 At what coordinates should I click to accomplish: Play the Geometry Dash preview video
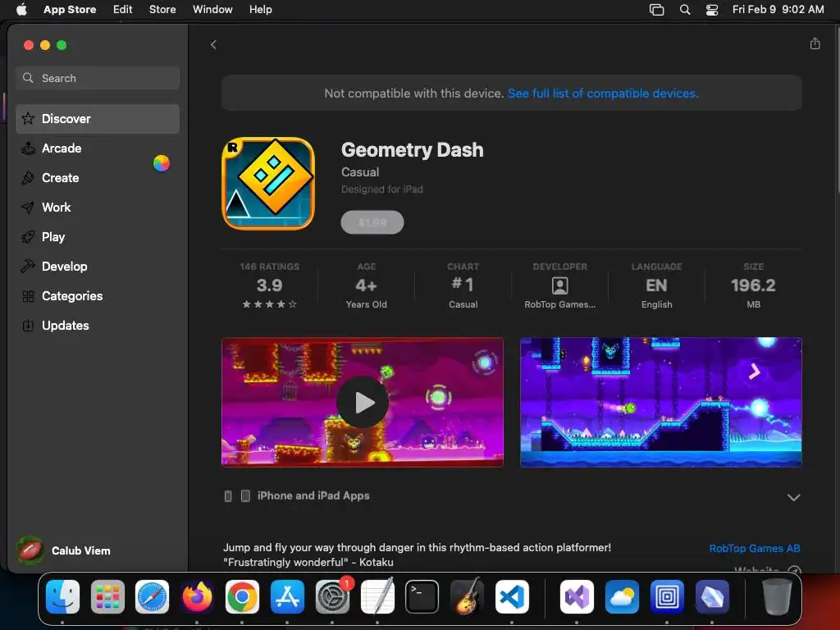363,402
